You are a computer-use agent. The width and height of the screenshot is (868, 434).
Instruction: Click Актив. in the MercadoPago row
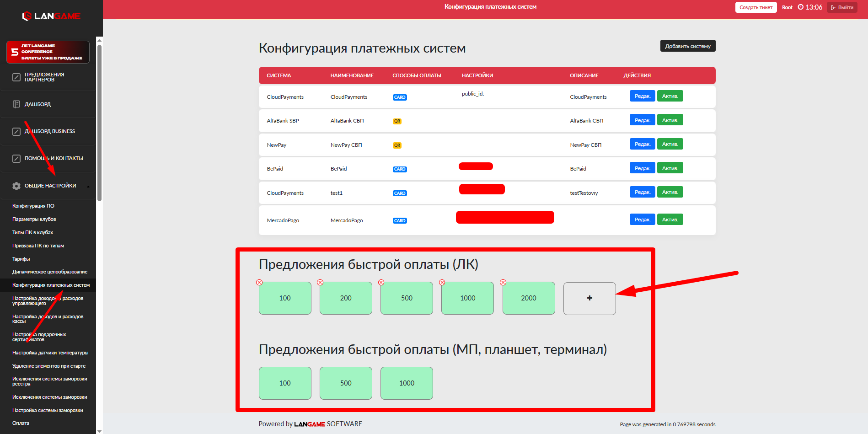point(670,220)
